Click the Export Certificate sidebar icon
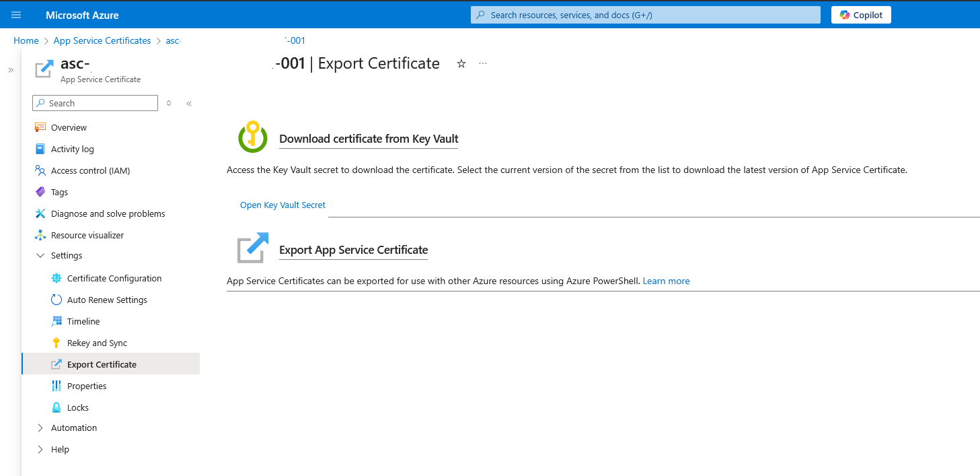 click(x=56, y=364)
